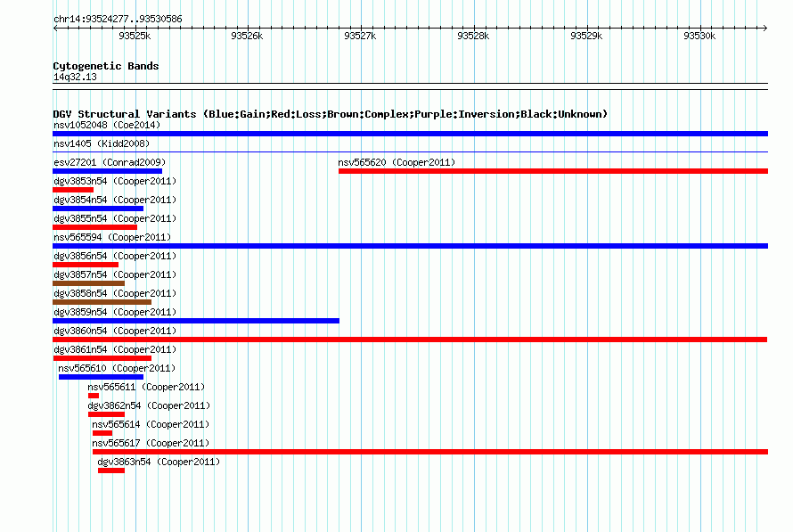
Task: Select the nsv565614 red bar
Action: 102,433
